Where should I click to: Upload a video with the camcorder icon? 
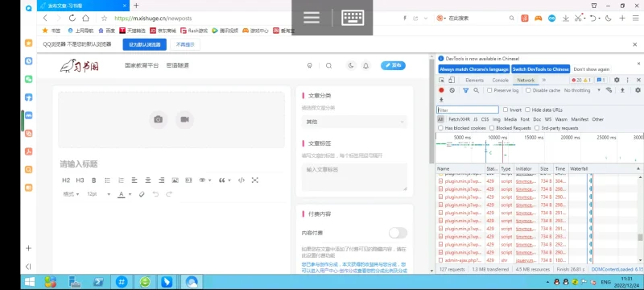coord(185,119)
